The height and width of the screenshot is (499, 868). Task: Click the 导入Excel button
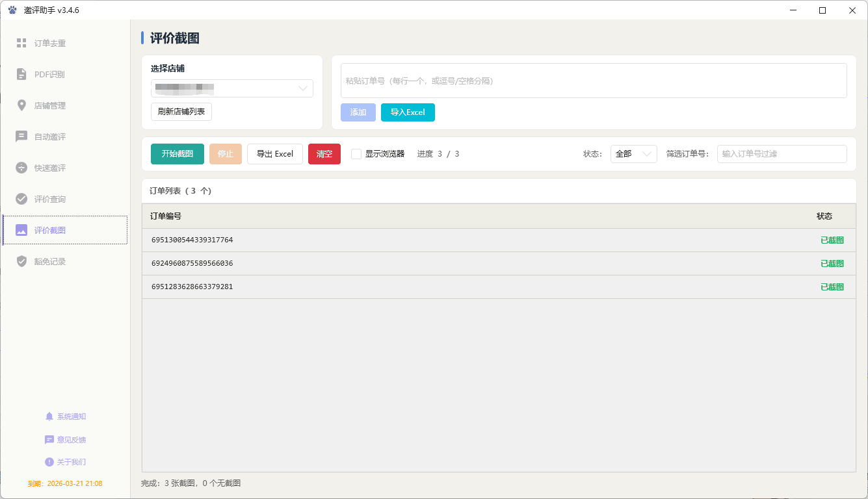point(408,112)
